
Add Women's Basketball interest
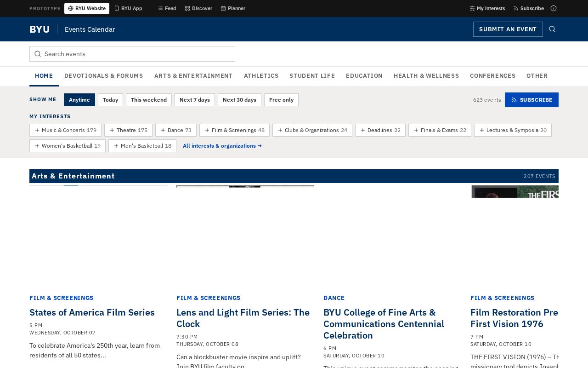point(68,146)
